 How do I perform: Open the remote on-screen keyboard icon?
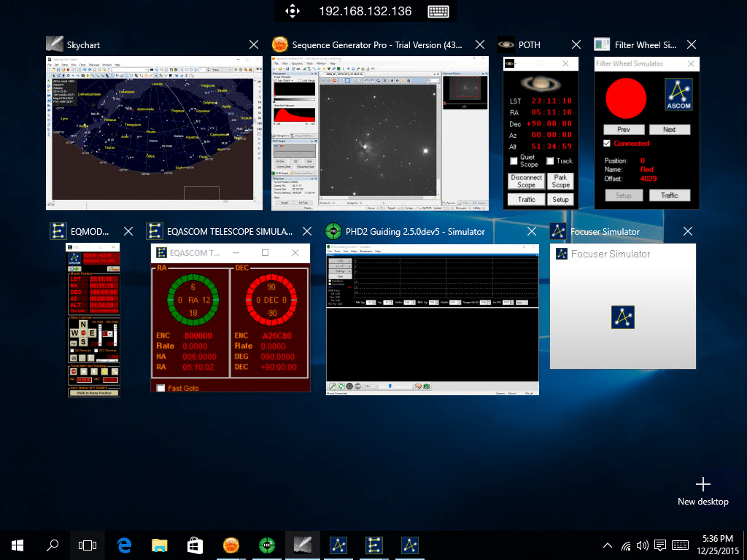(438, 12)
